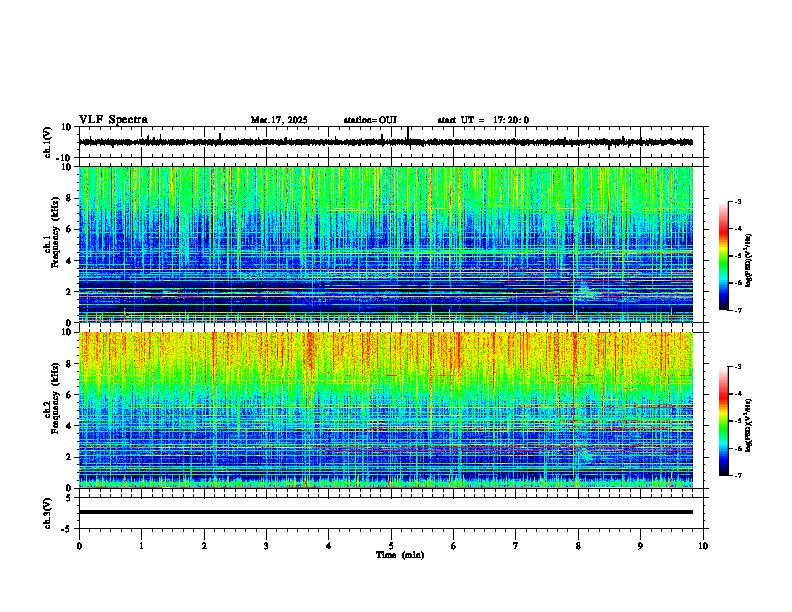Click the "station=OUI" header label
792x612 pixels.
click(370, 120)
